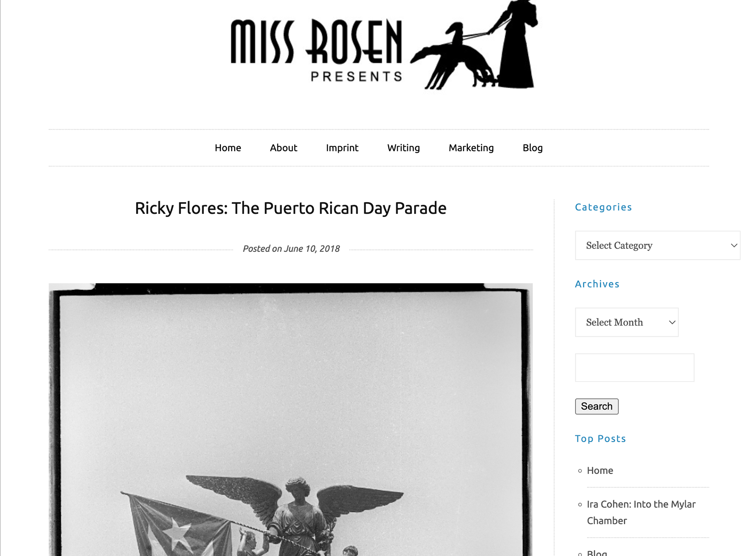Viewport: 756px width, 556px height.
Task: Open the Blog link in Top Posts
Action: coord(597,552)
